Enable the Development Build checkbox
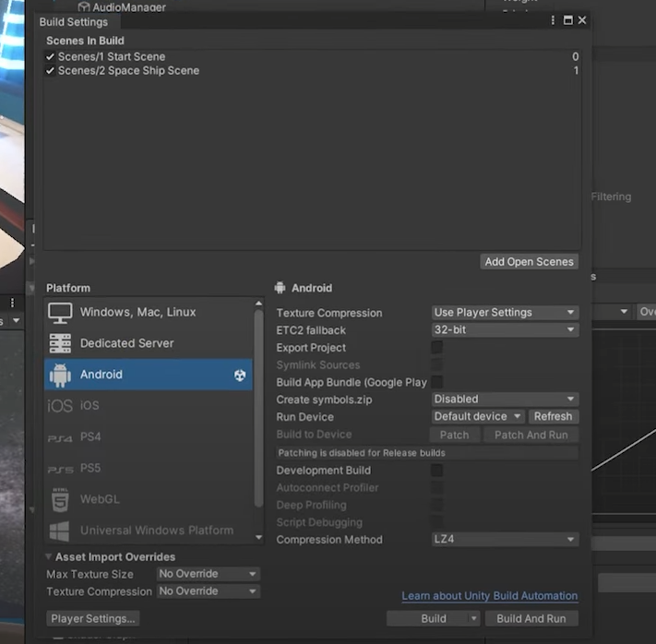 [x=436, y=471]
